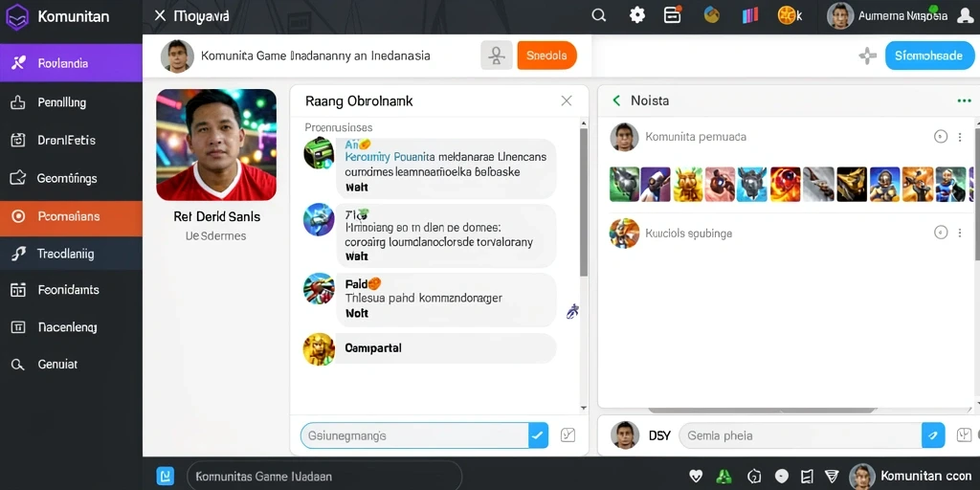Click the microphone icon beside the orange Snedols button
Image resolution: width=980 pixels, height=490 pixels.
(x=497, y=56)
